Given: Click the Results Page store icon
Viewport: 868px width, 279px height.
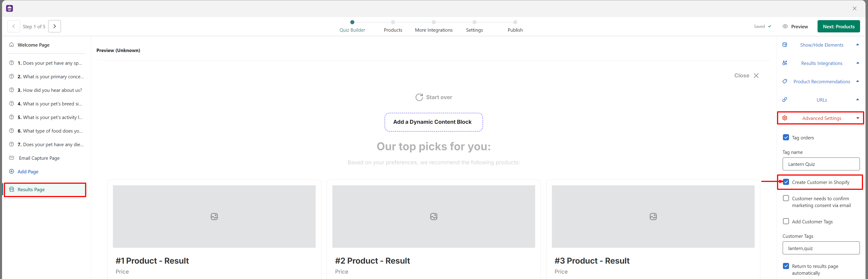Looking at the screenshot, I should click(x=12, y=189).
